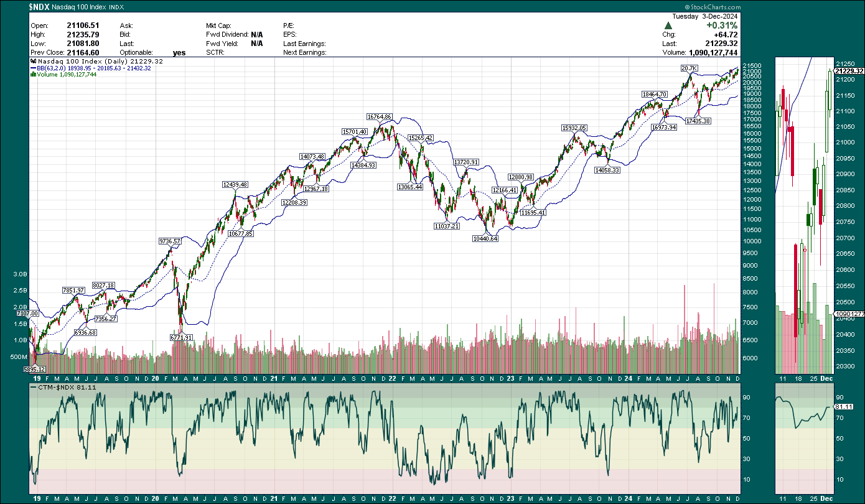Click the 'SCTR:' label
This screenshot has height=504, width=865.
[215, 53]
